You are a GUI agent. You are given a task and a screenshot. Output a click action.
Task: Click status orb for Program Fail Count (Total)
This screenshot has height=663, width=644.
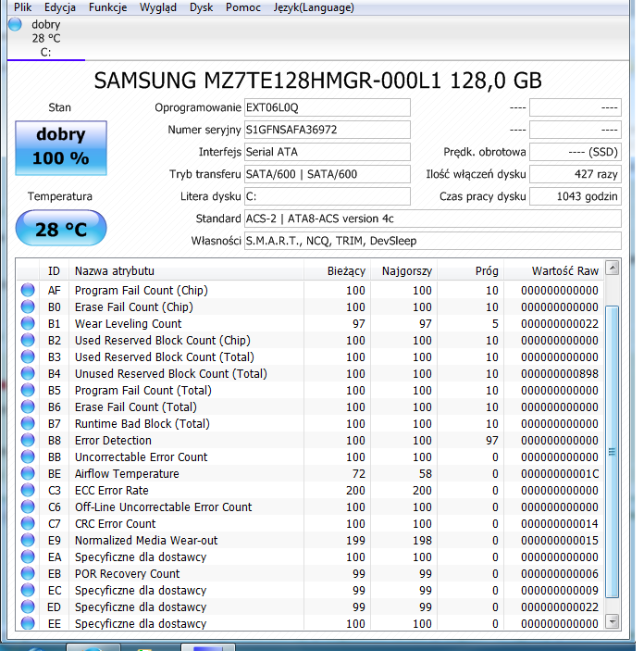click(28, 390)
